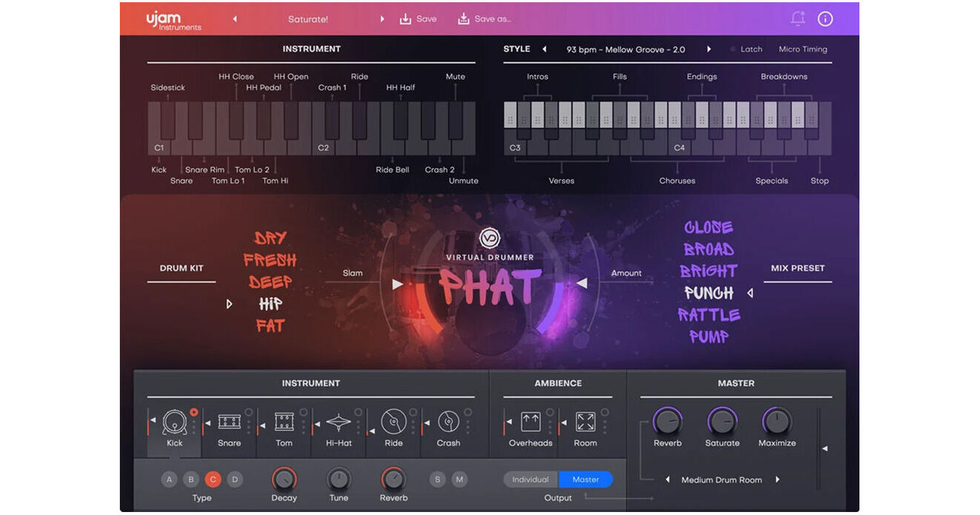Select the Hi-Hat instrument icon

pos(339,422)
